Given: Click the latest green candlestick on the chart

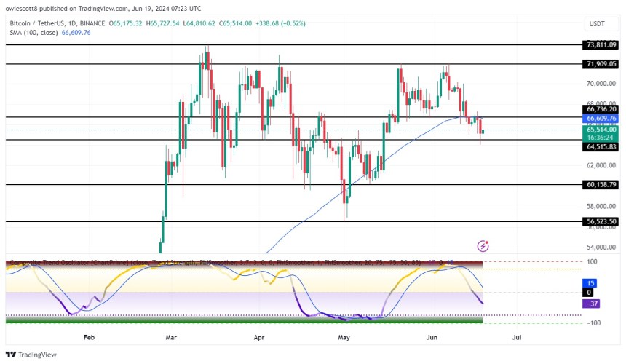Looking at the screenshot, I should (483, 131).
